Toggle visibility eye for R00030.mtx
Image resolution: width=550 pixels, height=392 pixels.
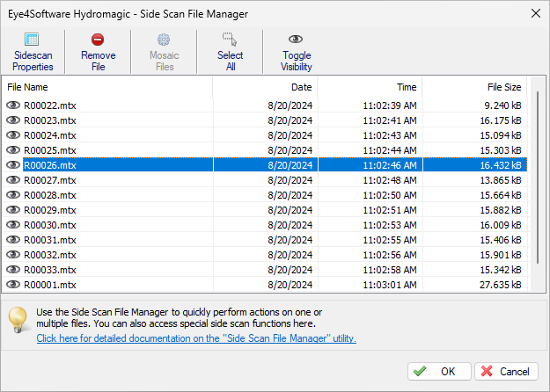point(13,224)
